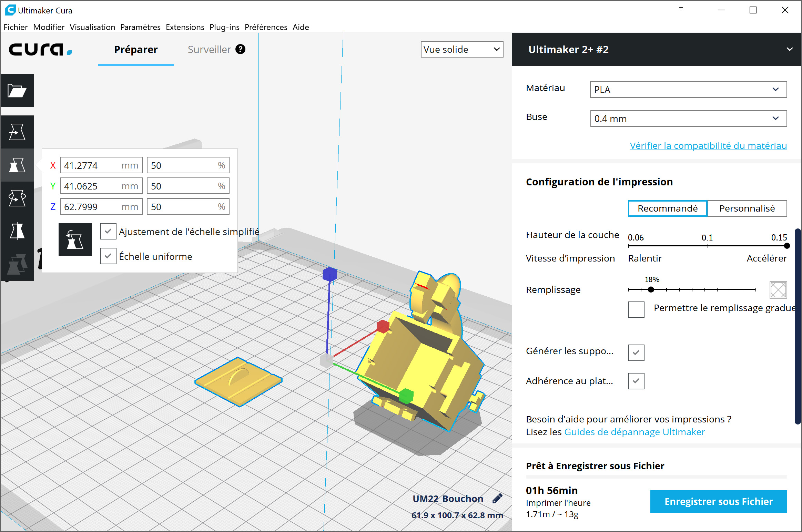Click the Remplissage 18% slider handle
802x532 pixels.
point(651,289)
